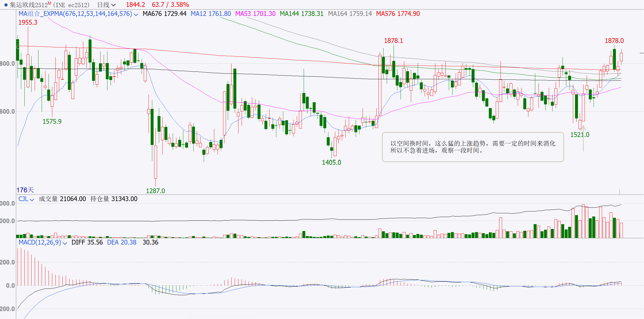644x319 pixels.
Task: Click the red M superscript marker
Action: (49, 3)
